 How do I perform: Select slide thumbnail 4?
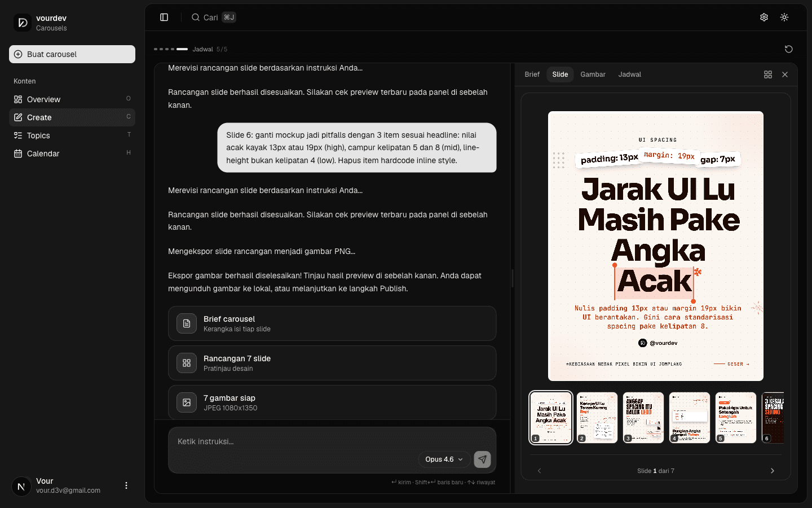point(690,418)
